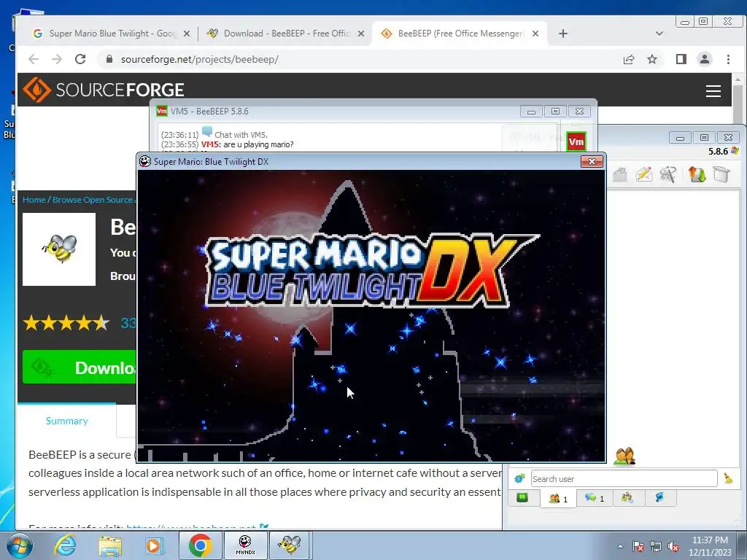The image size is (747, 560).
Task: Select the chats tab showing 1
Action: [595, 498]
